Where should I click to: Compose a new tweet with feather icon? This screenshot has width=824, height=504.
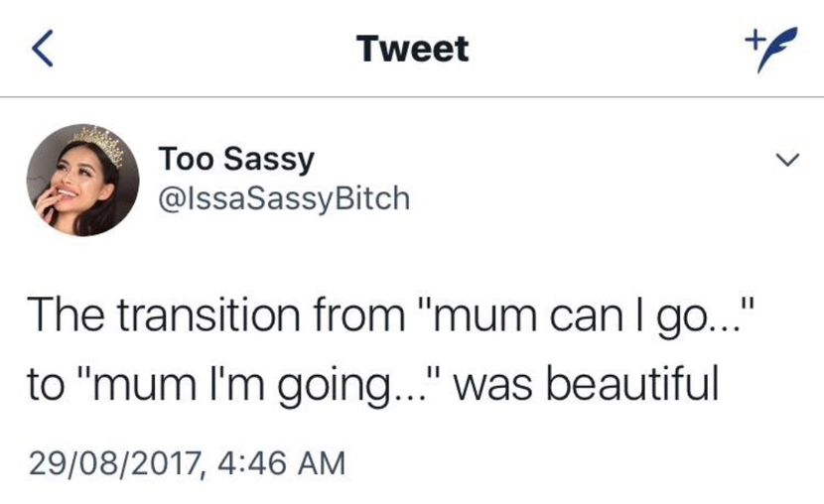(762, 49)
